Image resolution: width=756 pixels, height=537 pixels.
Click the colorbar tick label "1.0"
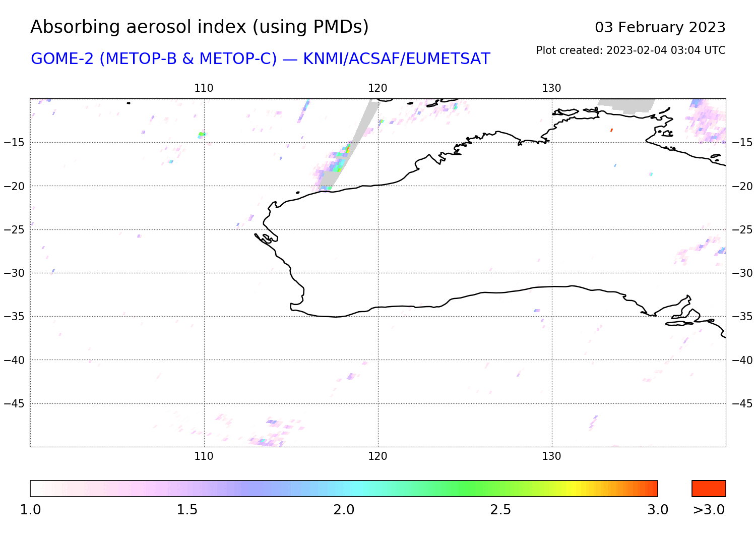coord(30,510)
